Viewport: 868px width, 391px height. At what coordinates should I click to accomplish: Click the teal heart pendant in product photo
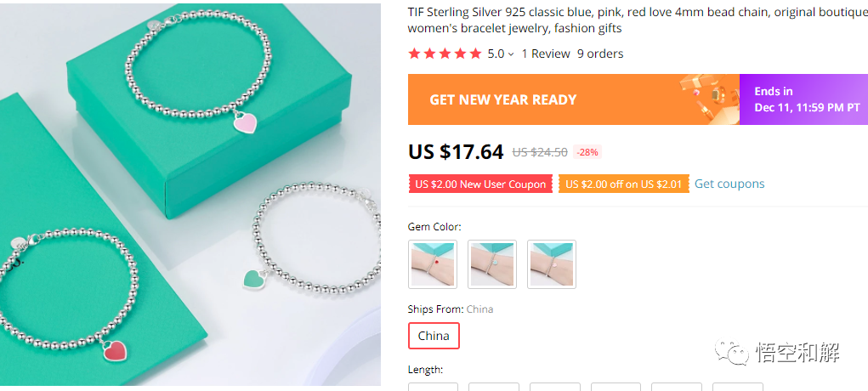255,278
